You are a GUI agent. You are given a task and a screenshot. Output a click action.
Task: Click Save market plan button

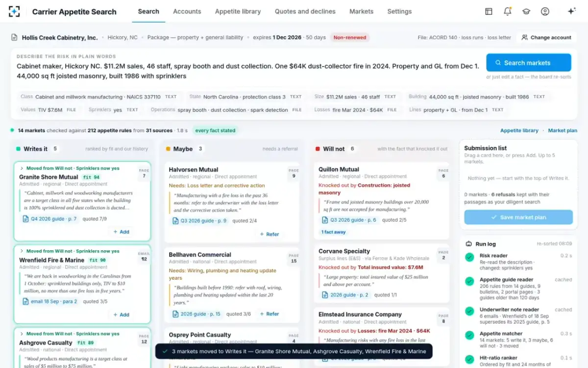[518, 217]
